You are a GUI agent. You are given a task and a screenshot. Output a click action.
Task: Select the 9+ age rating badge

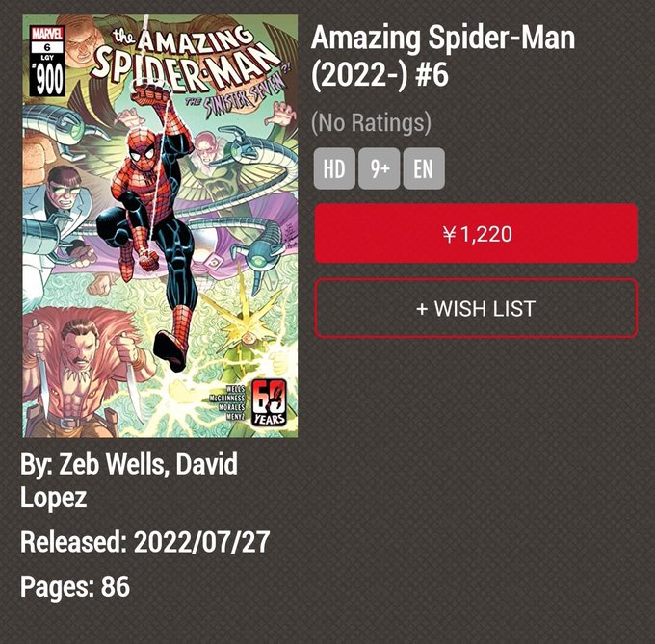tap(379, 168)
